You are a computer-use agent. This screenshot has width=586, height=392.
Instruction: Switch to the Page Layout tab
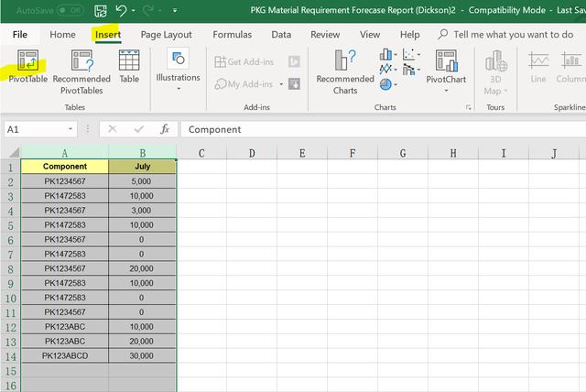tap(167, 35)
